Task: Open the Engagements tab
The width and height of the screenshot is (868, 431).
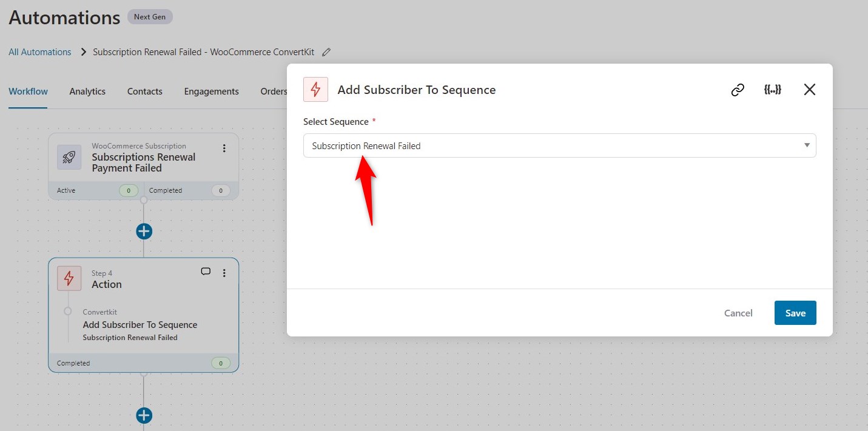Action: [x=211, y=91]
